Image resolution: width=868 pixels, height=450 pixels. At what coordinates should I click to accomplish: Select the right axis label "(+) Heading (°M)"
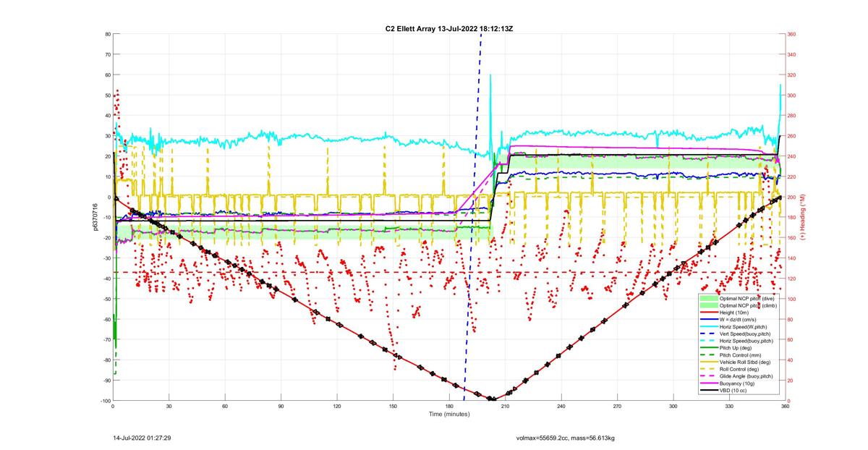[803, 217]
